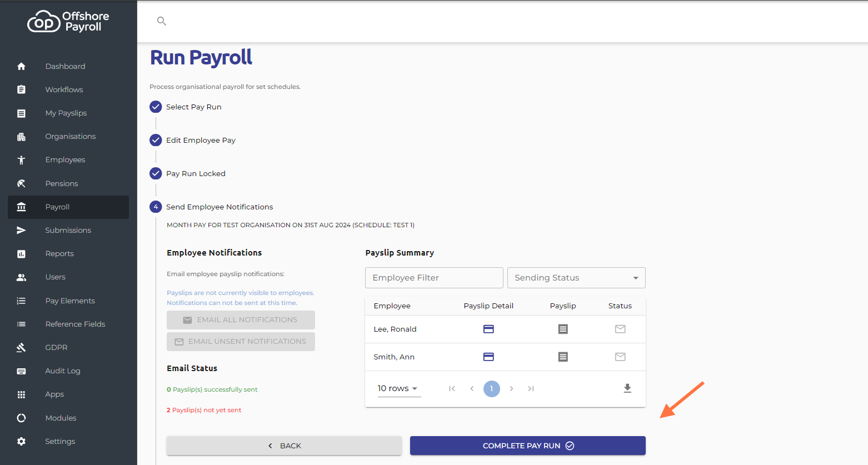Click the Back button

(x=284, y=446)
